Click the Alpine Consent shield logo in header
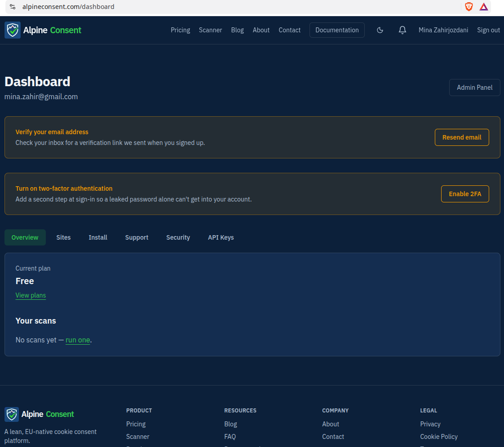504x447 pixels. [x=13, y=30]
